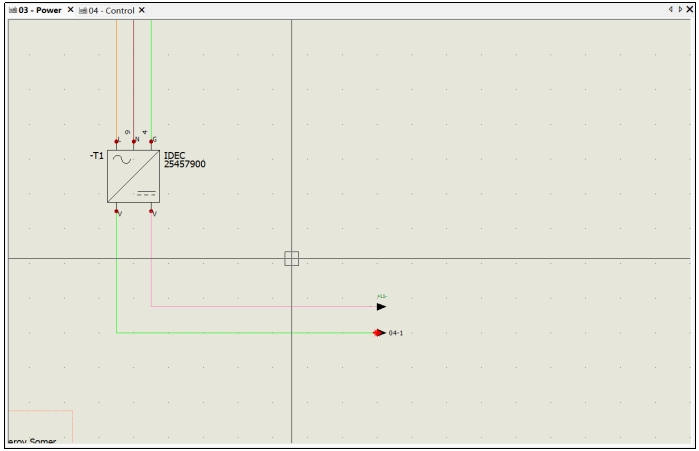The width and height of the screenshot is (699, 451).
Task: Click the small green label above the black arrow
Action: pos(382,296)
